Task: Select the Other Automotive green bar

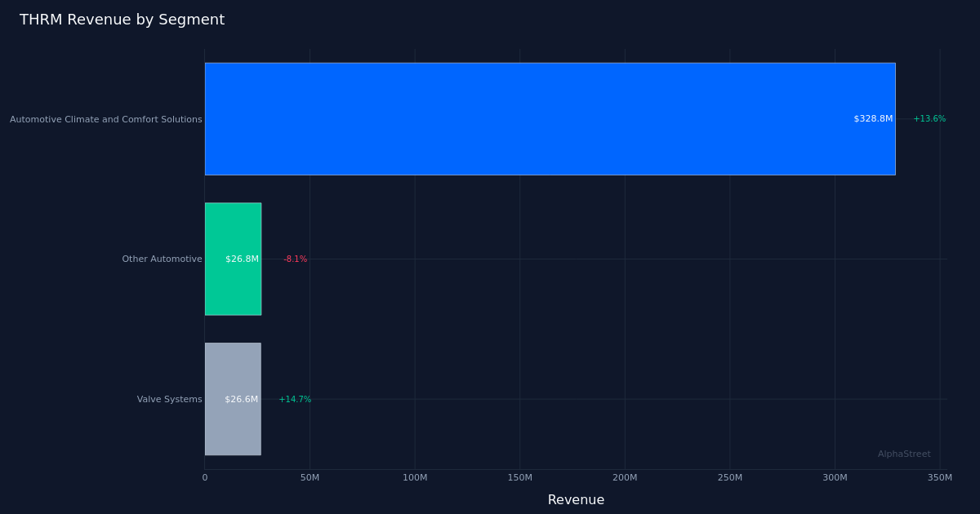Action: [233, 258]
